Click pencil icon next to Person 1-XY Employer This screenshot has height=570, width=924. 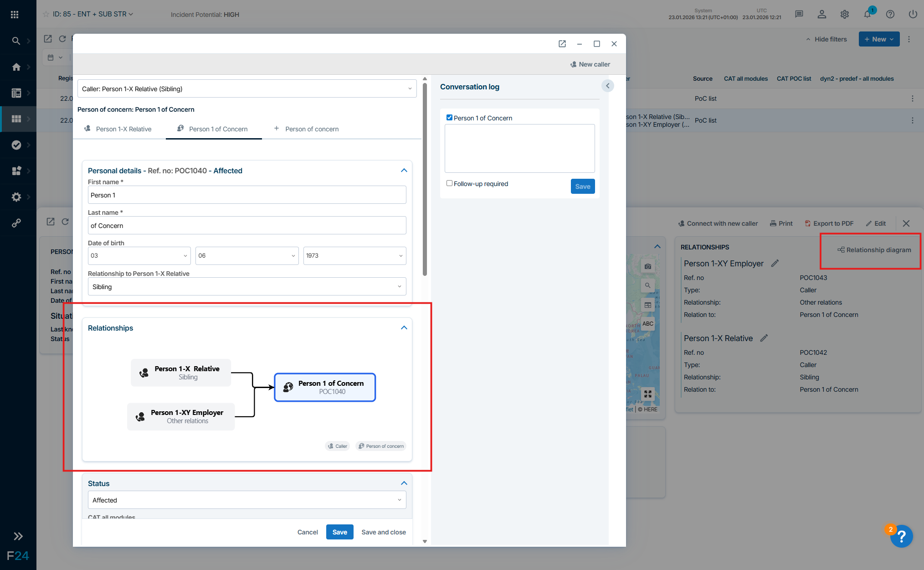tap(775, 263)
